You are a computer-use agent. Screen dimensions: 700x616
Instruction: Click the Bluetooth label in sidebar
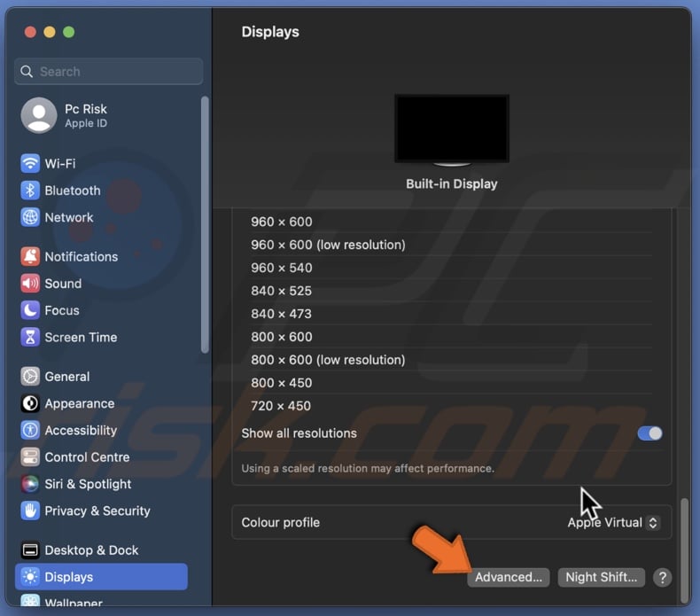tap(73, 191)
